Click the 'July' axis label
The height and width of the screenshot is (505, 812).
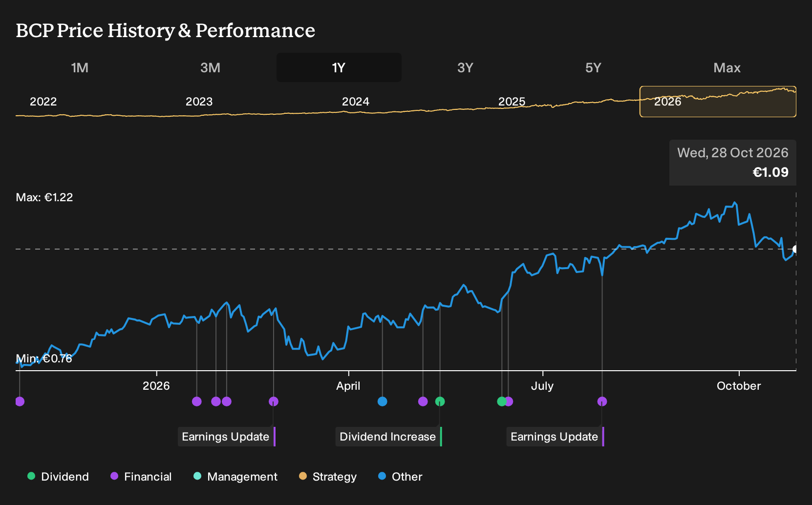tap(542, 386)
